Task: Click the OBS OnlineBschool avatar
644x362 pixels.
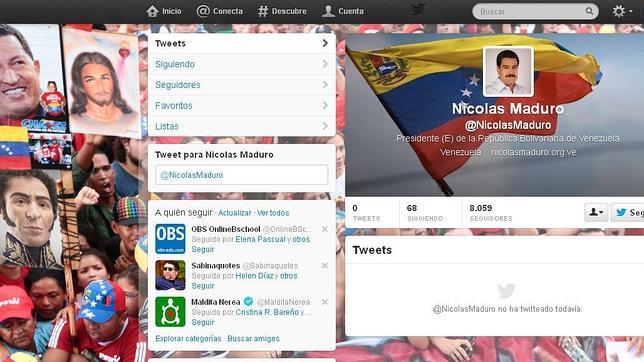Action: pyautogui.click(x=170, y=239)
